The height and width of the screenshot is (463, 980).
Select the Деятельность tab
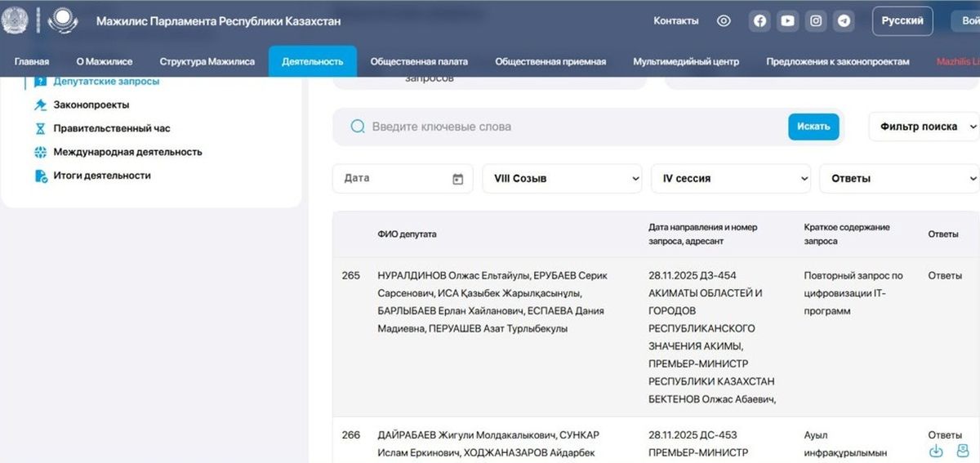point(313,61)
